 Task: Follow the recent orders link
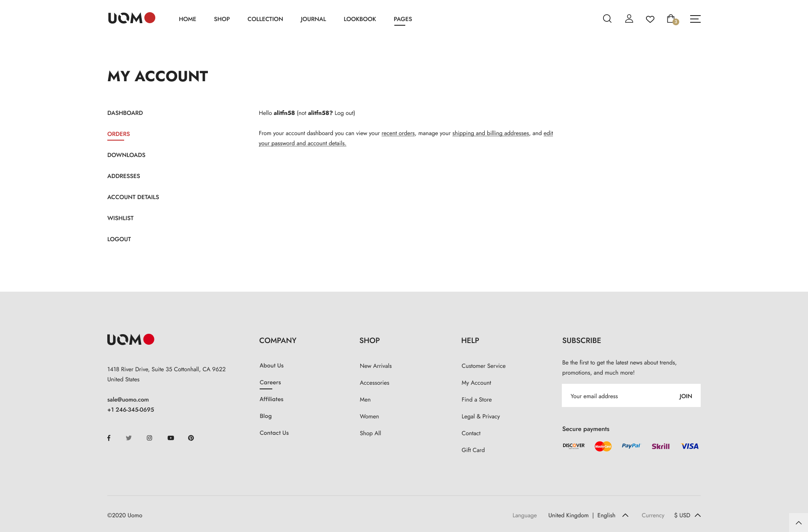click(x=398, y=133)
